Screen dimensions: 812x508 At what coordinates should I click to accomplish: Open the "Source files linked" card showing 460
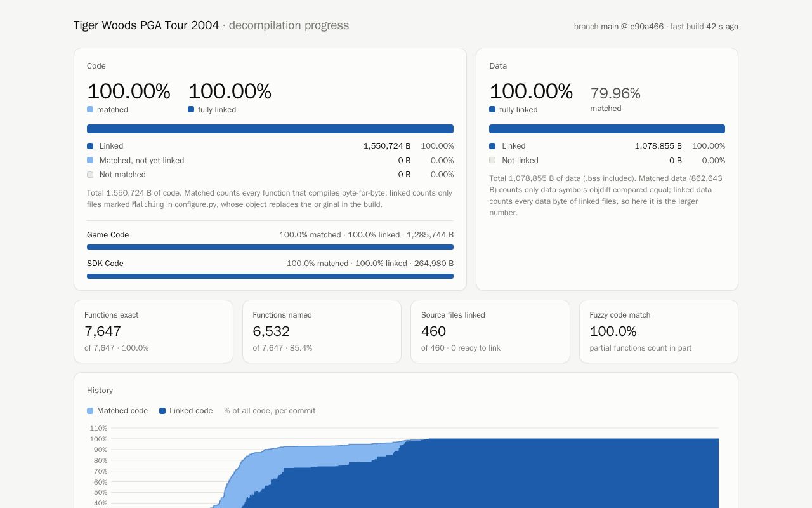point(490,331)
